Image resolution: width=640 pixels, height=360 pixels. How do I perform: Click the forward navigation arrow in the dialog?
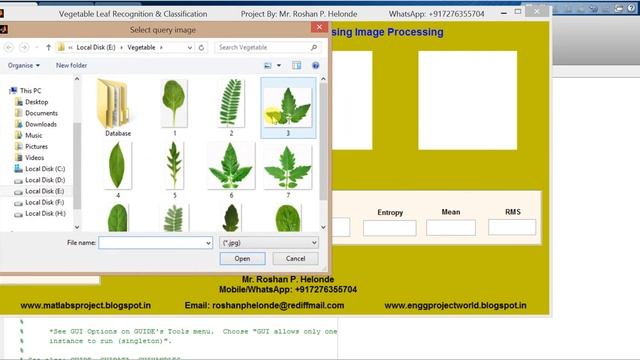(x=24, y=47)
